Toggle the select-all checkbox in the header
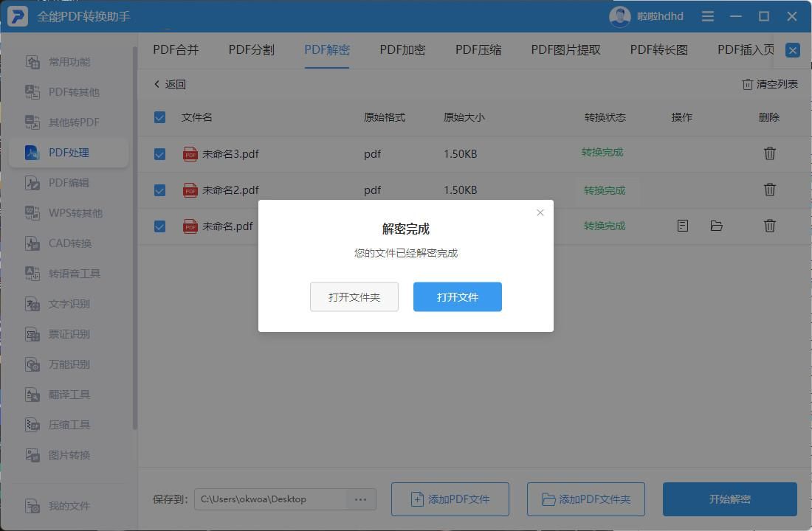This screenshot has height=531, width=812. 159,117
